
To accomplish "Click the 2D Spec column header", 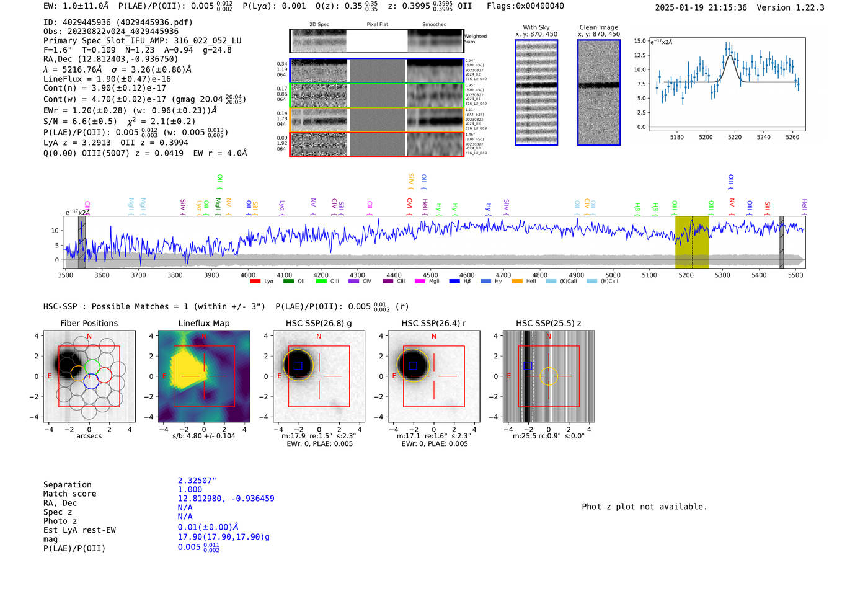I will (x=319, y=25).
